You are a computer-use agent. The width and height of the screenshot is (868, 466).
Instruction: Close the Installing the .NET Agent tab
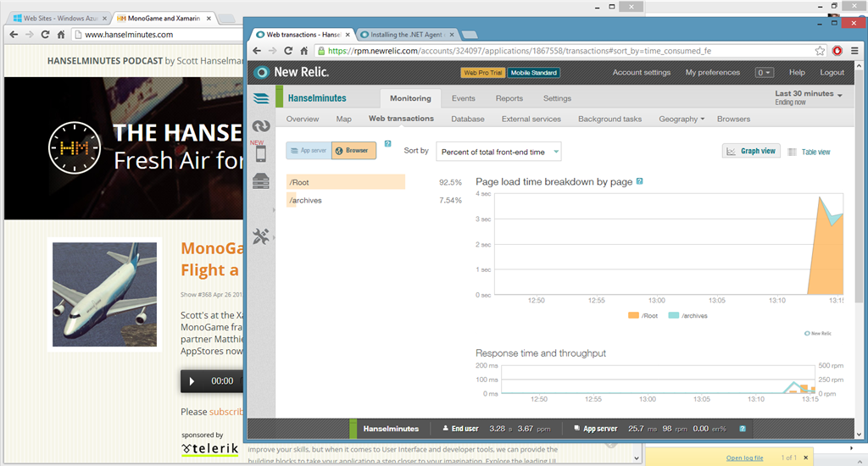452,34
